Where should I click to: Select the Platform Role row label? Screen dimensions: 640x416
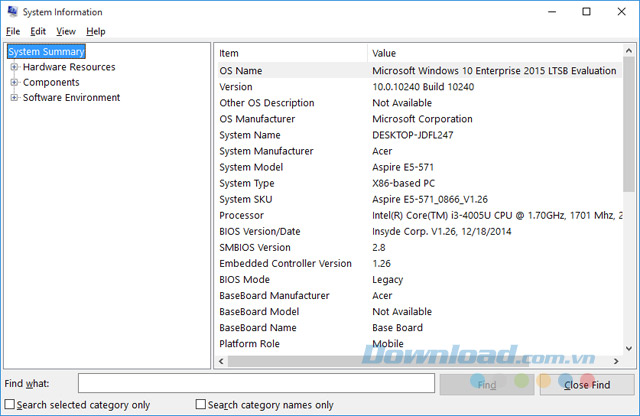[249, 344]
